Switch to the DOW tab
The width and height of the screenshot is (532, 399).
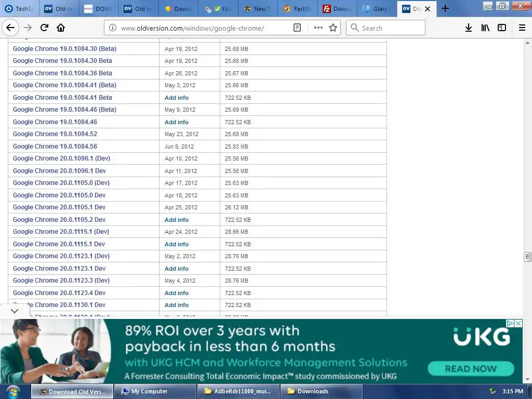click(99, 9)
